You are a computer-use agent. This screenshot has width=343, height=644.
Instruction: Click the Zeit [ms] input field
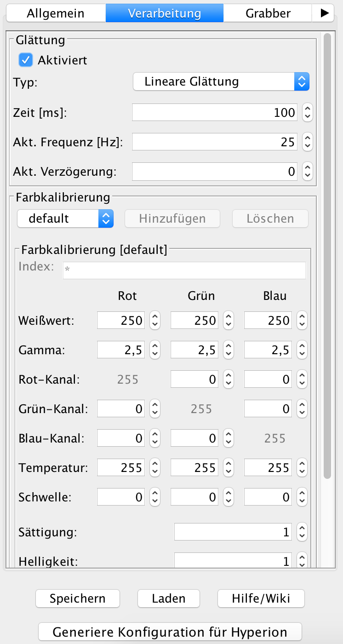coord(215,112)
